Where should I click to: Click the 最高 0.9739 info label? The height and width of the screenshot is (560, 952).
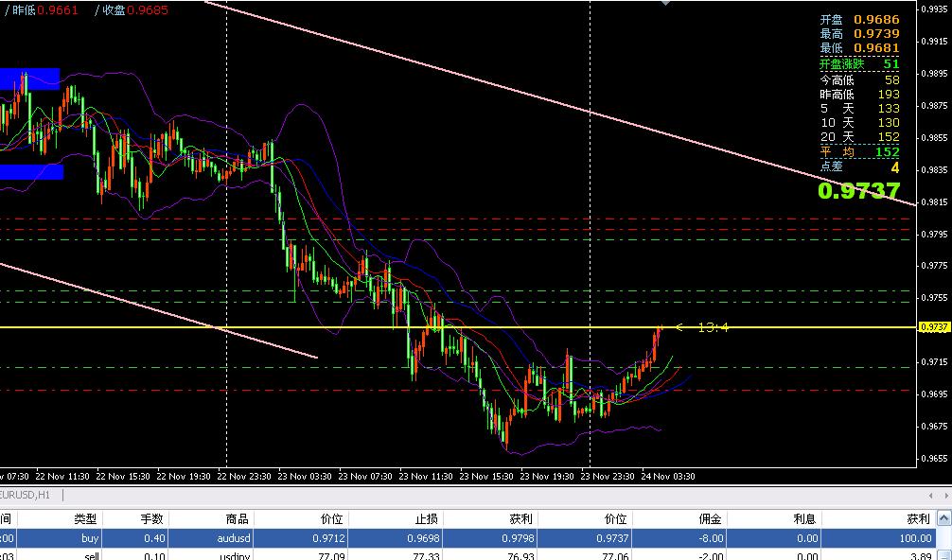[859, 34]
